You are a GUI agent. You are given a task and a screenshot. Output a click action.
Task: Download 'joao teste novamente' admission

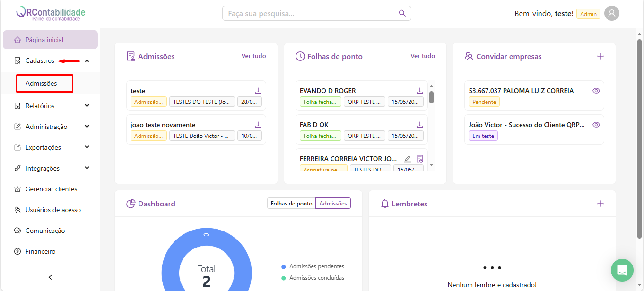point(258,125)
